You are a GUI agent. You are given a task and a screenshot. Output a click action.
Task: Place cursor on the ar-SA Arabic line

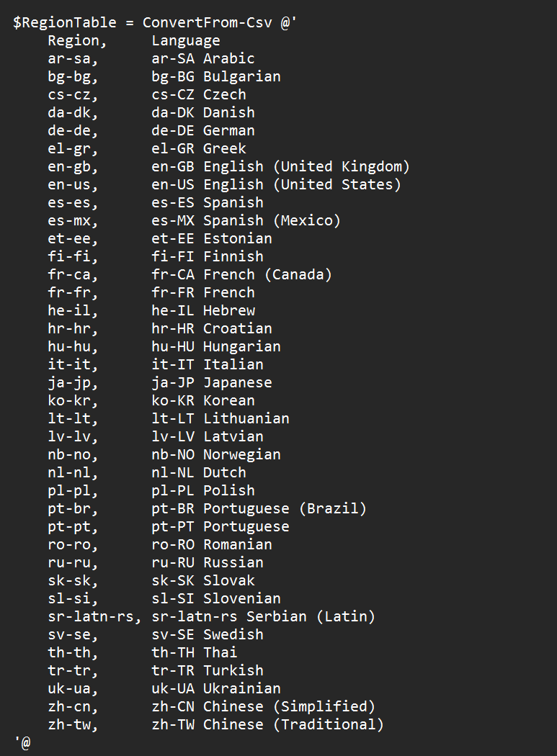[x=203, y=59]
